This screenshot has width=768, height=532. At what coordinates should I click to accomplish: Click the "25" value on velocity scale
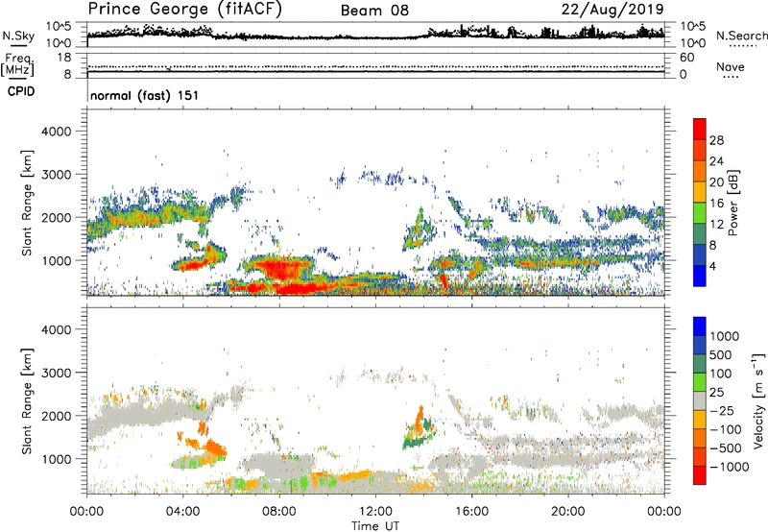[717, 393]
